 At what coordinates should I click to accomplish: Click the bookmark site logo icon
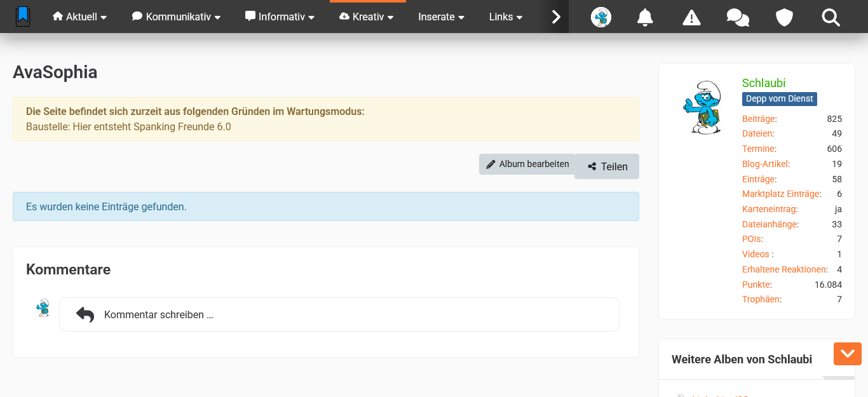coord(23,17)
